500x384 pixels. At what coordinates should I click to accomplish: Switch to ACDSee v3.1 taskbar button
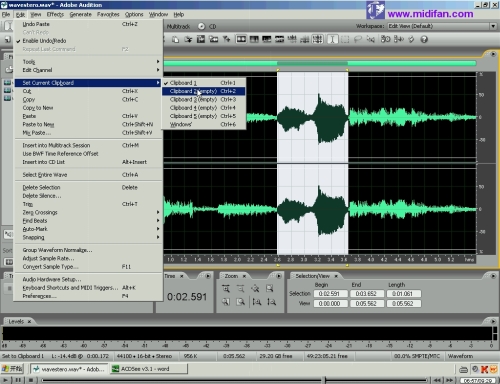pyautogui.click(x=149, y=369)
